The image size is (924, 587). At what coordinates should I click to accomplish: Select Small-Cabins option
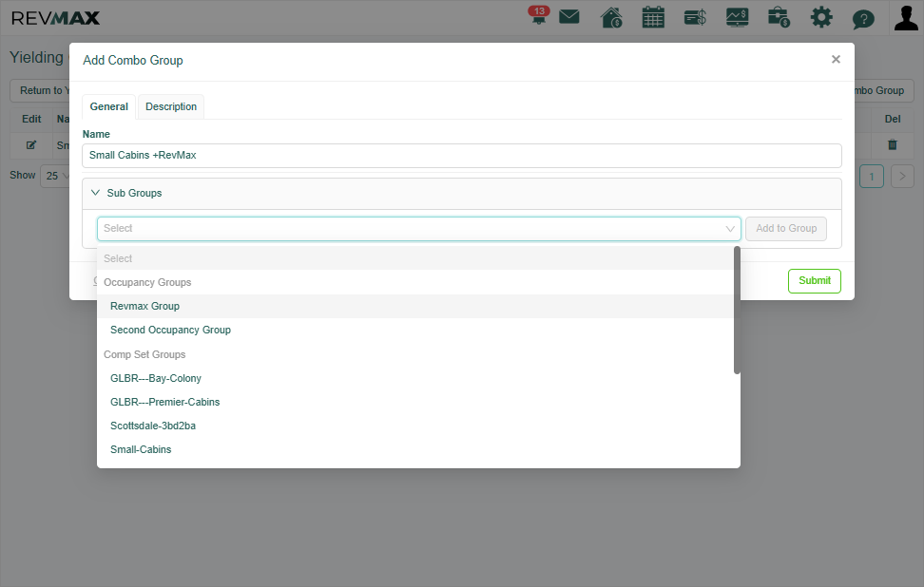415,449
